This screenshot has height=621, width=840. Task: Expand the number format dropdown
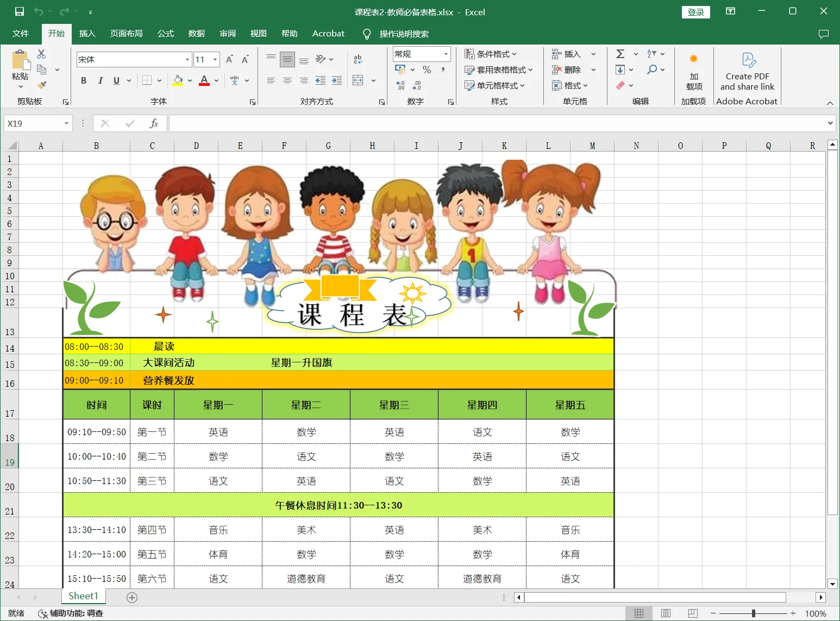pos(446,54)
